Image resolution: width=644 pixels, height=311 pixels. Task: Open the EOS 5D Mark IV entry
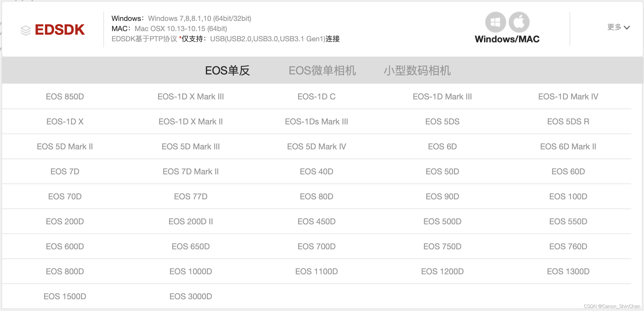pyautogui.click(x=317, y=147)
